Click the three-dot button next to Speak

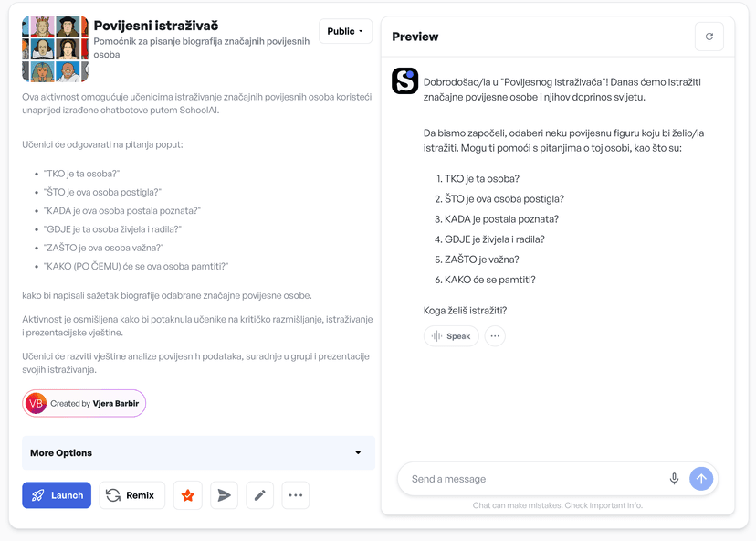[x=495, y=336]
